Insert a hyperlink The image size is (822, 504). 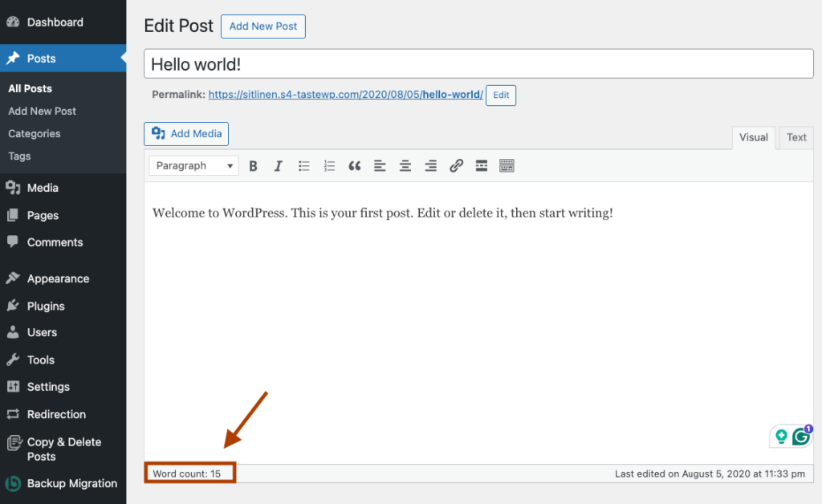(x=456, y=165)
